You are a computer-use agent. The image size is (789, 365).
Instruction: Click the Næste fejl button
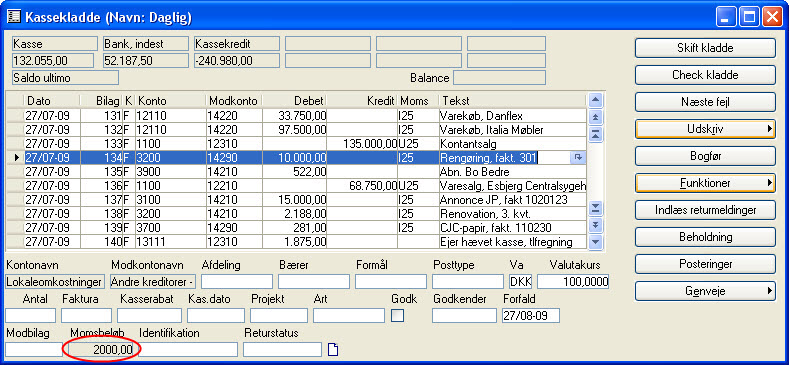pos(705,102)
